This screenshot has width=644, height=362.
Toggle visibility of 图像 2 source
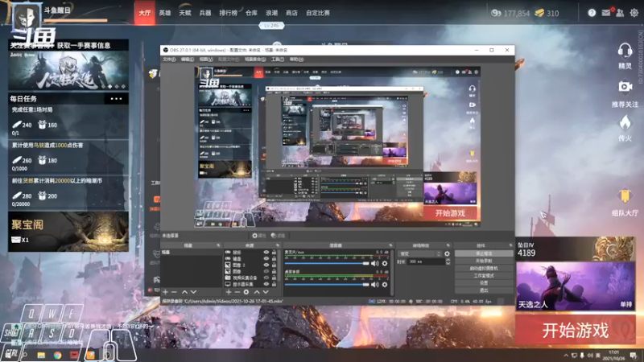[266, 265]
